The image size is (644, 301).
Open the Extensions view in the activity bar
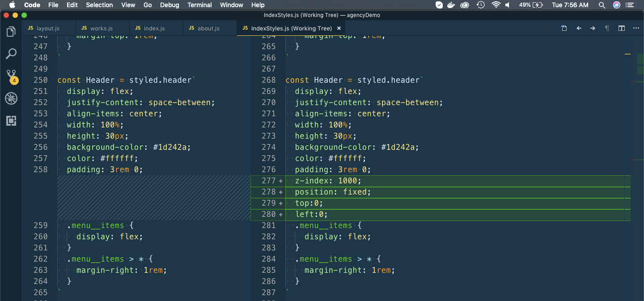(x=11, y=121)
